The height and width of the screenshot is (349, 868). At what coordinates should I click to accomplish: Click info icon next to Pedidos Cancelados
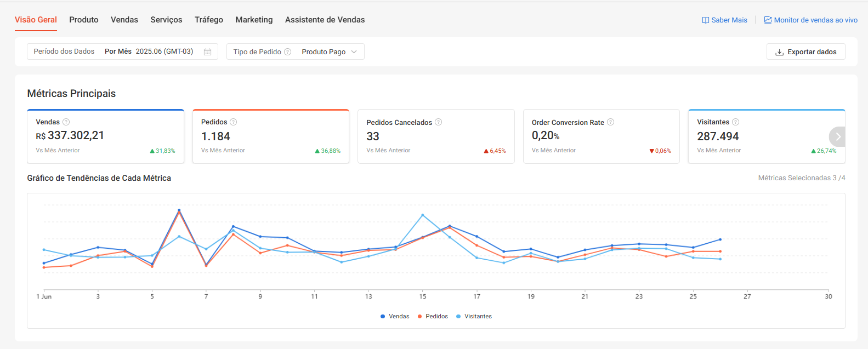(438, 122)
